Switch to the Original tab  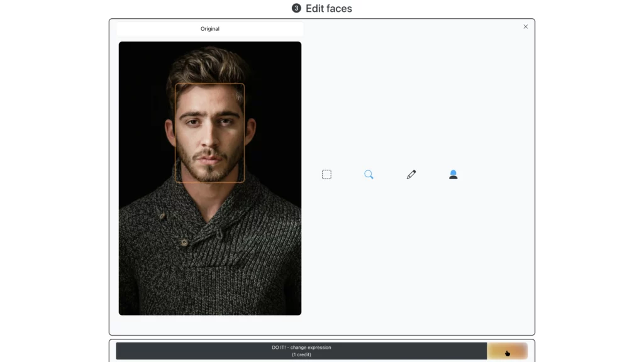click(210, 29)
